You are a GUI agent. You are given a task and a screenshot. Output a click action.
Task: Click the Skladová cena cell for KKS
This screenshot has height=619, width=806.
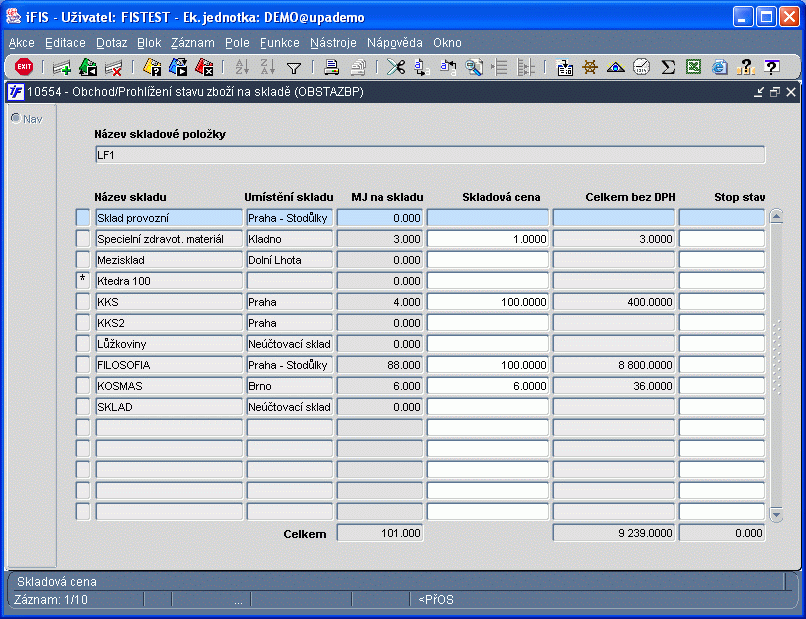coord(487,302)
